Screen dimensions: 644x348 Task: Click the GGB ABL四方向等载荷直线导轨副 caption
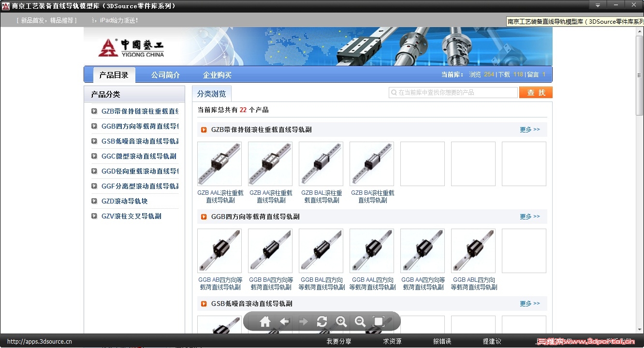pyautogui.click(x=474, y=284)
